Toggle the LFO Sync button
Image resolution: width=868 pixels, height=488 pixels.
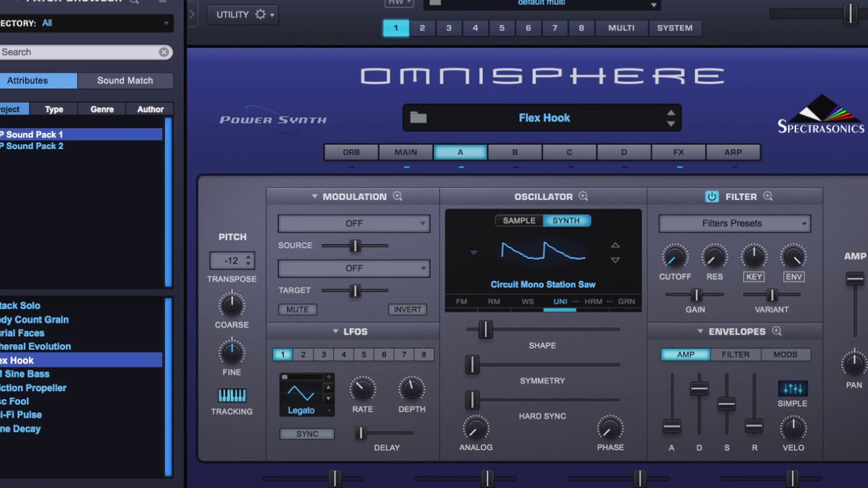[307, 434]
